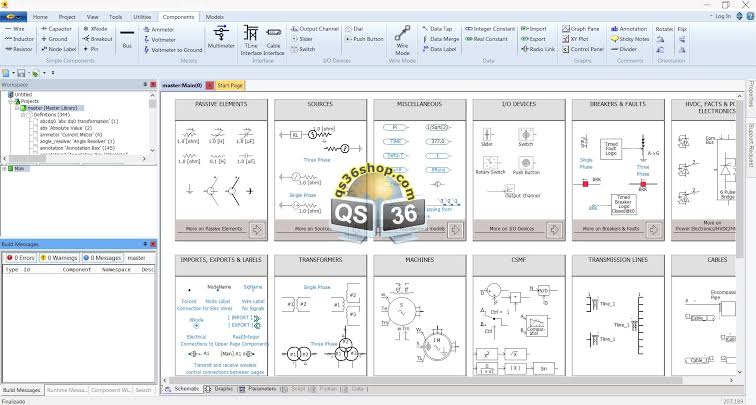
Task: Insert a Voltmeter
Action: coord(160,40)
